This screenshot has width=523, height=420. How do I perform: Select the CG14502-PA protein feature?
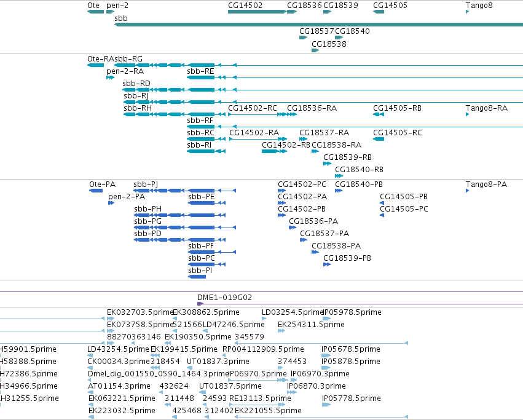[282, 203]
